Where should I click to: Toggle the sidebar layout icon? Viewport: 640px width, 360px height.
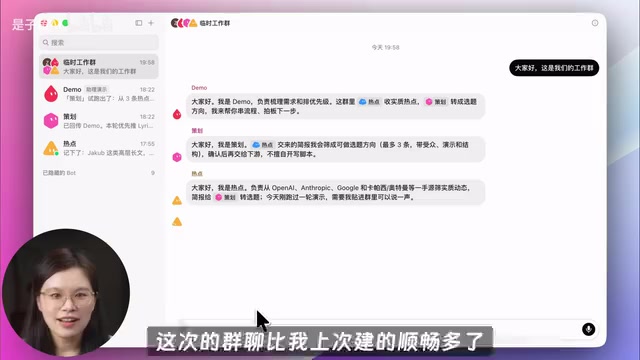point(139,23)
